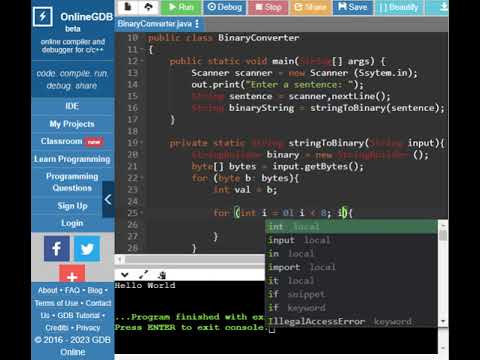Collapse console with chevron-down icon
Image resolution: width=480 pixels, height=360 pixels.
coord(125,275)
